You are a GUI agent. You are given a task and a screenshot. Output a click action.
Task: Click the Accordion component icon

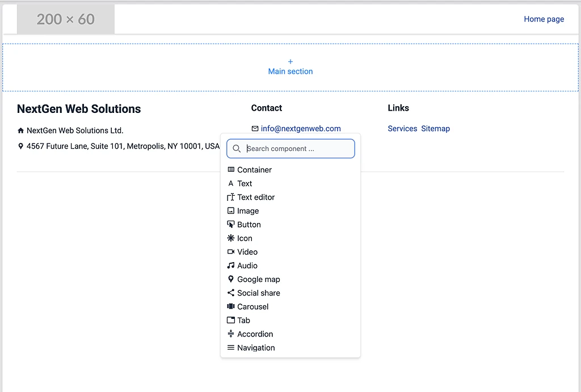coord(231,334)
